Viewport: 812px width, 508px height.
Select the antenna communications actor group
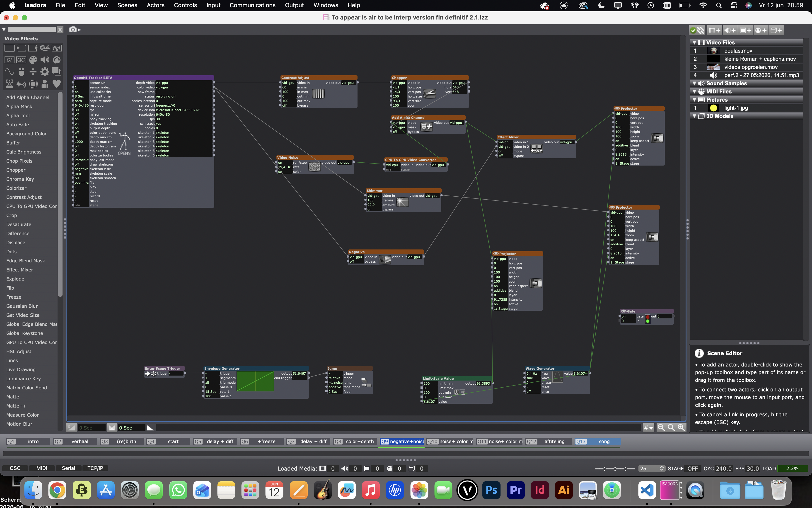[x=9, y=84]
